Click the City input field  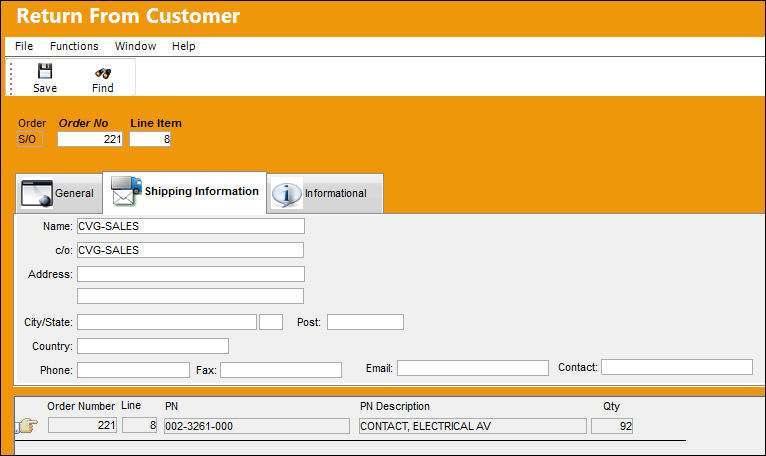pyautogui.click(x=167, y=322)
